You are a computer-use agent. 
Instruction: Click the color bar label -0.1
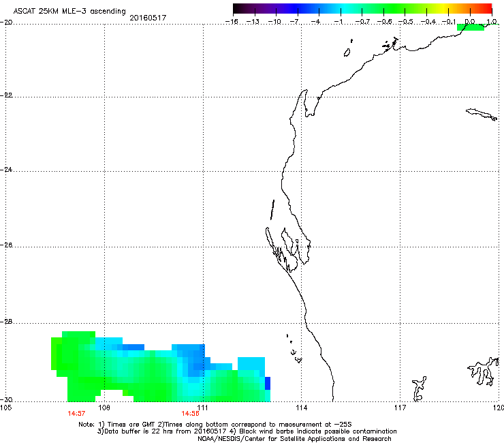[449, 22]
